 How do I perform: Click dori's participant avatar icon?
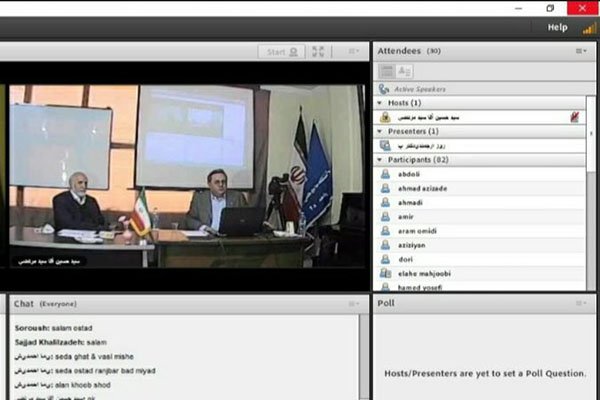pos(385,259)
